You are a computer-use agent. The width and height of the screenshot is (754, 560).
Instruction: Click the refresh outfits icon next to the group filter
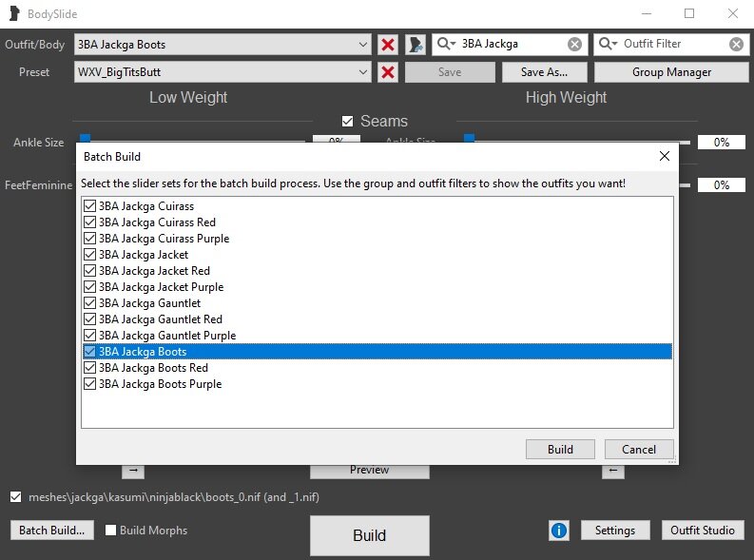point(416,45)
